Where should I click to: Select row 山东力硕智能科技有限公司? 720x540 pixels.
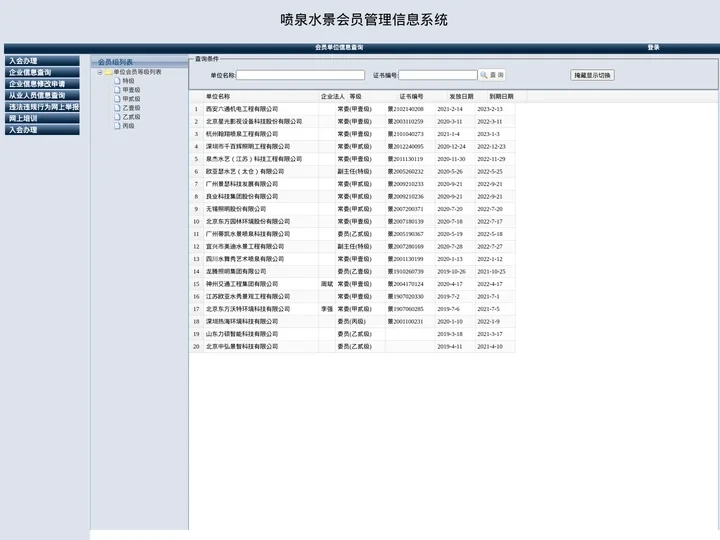click(352, 334)
